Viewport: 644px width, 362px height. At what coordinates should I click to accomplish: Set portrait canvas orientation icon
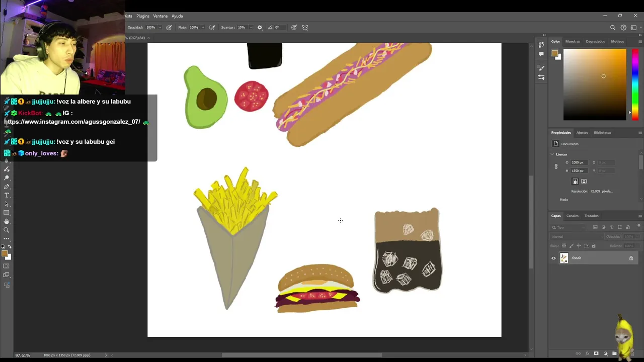coord(575,182)
